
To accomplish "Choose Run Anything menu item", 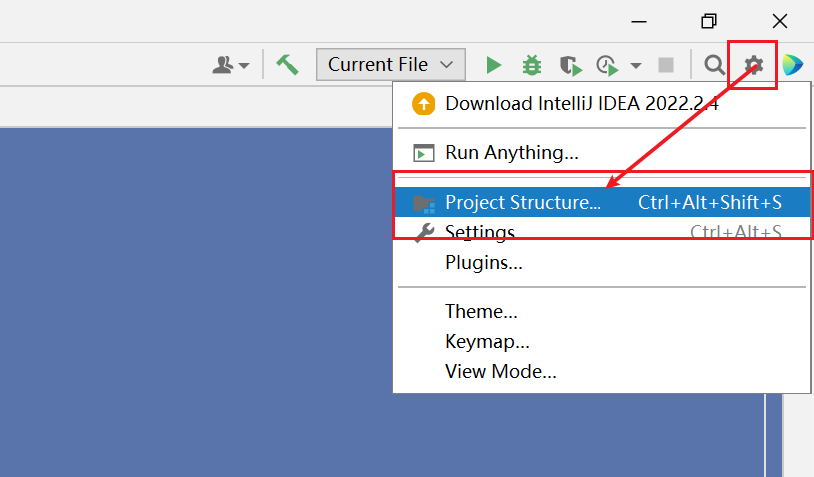I will pyautogui.click(x=602, y=153).
